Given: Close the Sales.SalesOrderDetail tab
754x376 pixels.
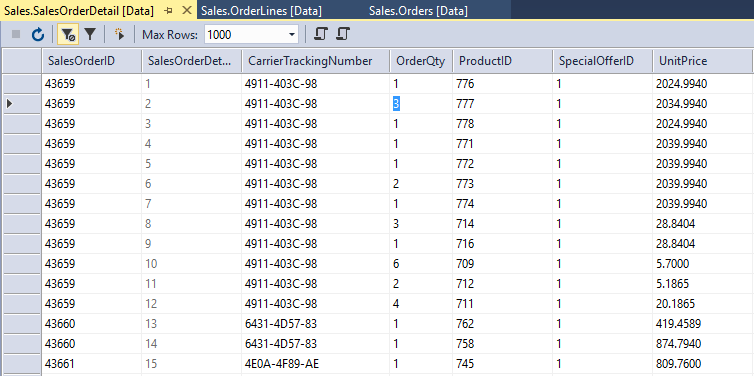Looking at the screenshot, I should tap(188, 11).
